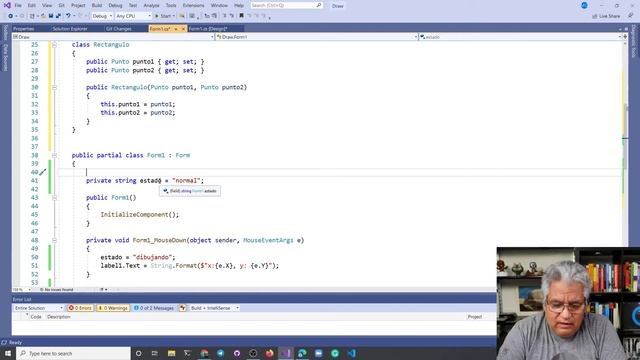Switch to Solution Explorer tab
This screenshot has height=360, width=640.
click(70, 29)
